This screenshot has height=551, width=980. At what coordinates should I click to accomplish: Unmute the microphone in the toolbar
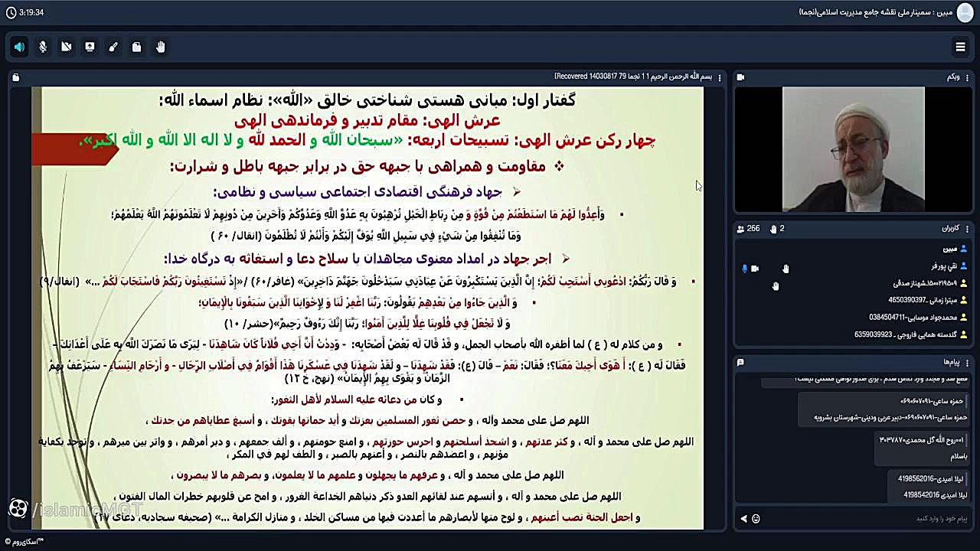tap(43, 47)
